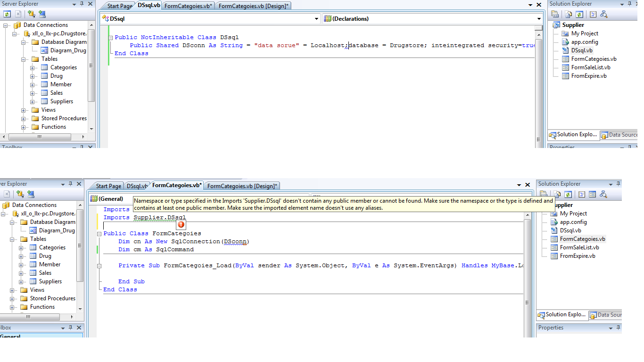
Task: Select FormSaleList.vb in upper Solution Explorer
Action: [x=586, y=67]
